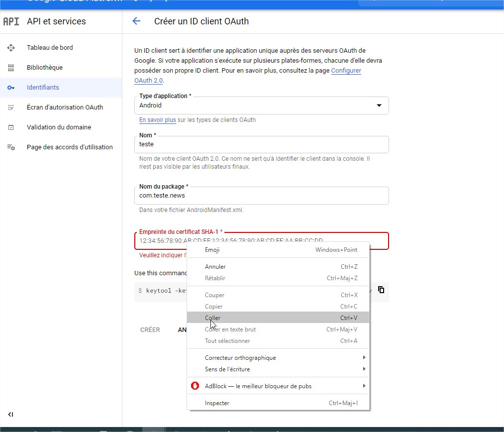Open the Type d'application dropdown
504x432 pixels.
tap(261, 106)
